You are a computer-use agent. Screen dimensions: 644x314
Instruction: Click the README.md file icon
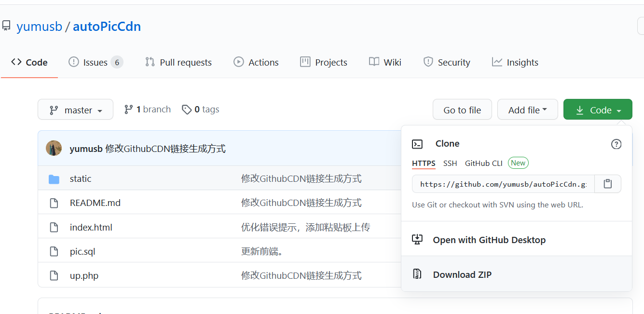(54, 203)
